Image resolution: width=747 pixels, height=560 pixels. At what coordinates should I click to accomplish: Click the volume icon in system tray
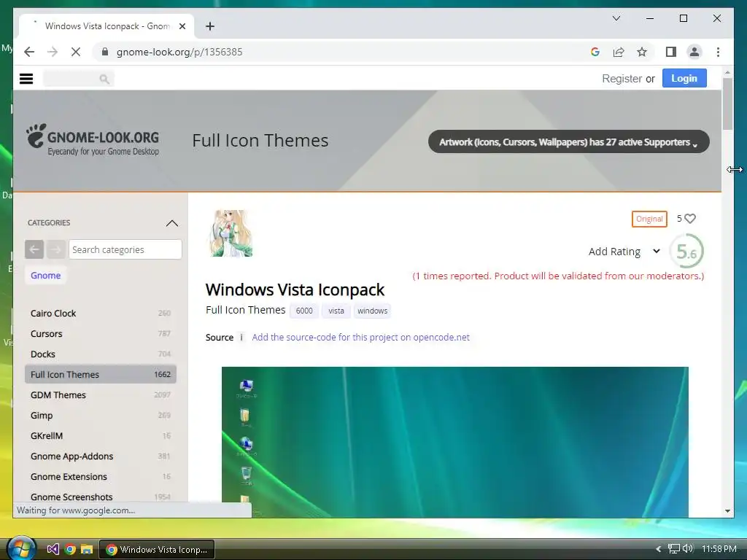688,548
